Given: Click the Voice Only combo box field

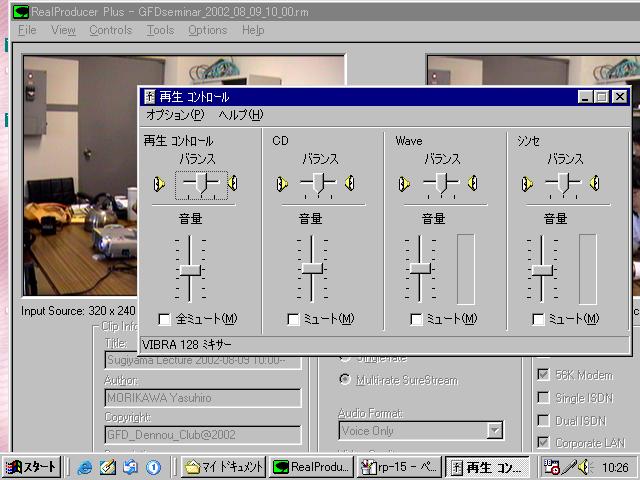Looking at the screenshot, I should click(x=421, y=431).
